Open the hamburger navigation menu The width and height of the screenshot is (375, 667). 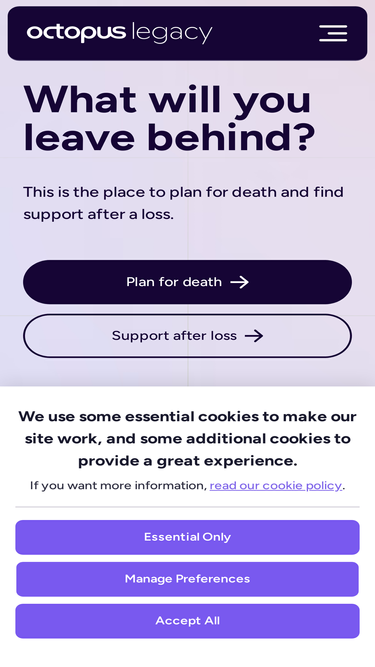[x=333, y=33]
